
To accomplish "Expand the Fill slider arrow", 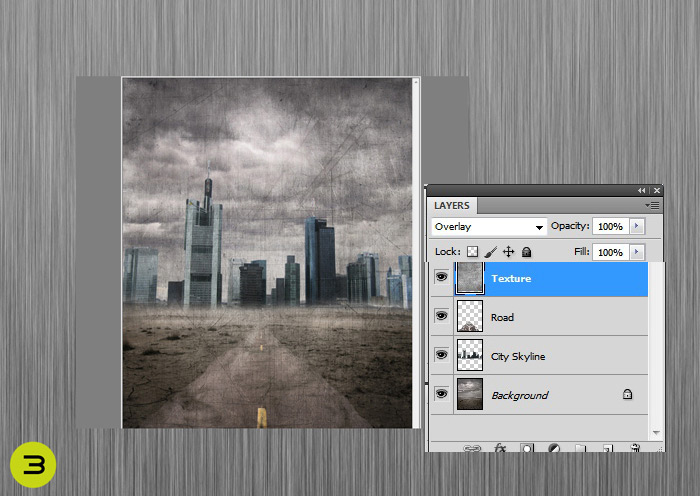I will point(637,252).
